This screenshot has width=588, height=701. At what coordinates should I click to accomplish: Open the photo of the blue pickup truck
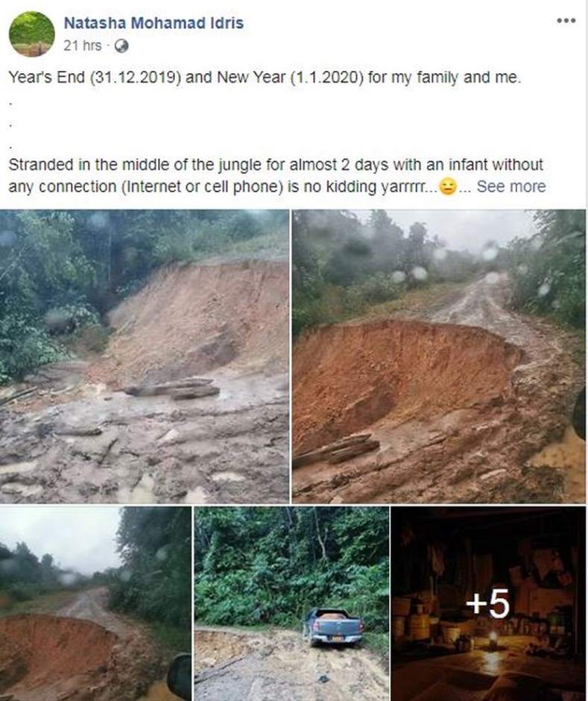click(291, 603)
